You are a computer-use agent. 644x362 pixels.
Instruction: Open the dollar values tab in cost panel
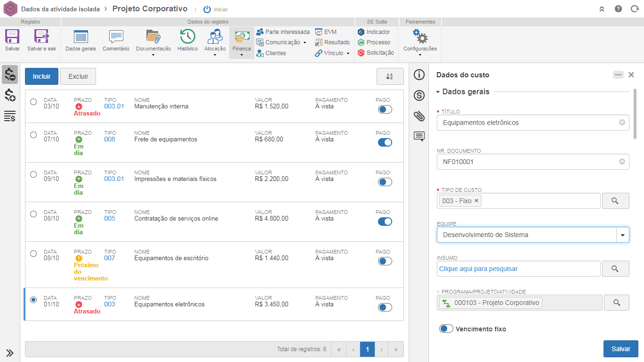419,95
